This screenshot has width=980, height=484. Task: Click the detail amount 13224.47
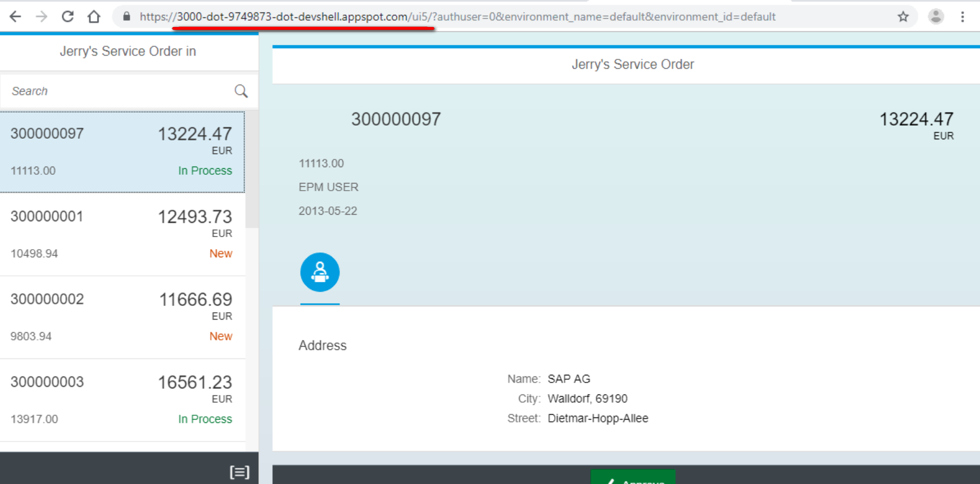click(x=916, y=119)
